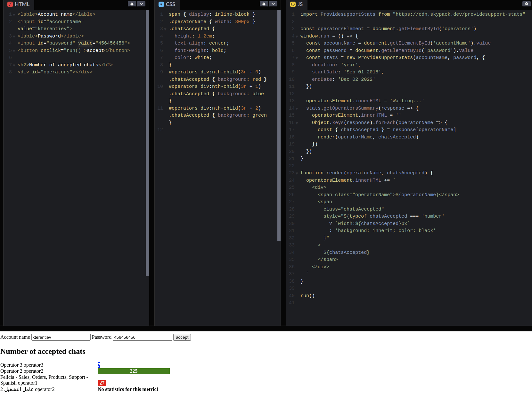Fold the render function at JS line 23
Screen dimensions: 532x399
pos(297,173)
